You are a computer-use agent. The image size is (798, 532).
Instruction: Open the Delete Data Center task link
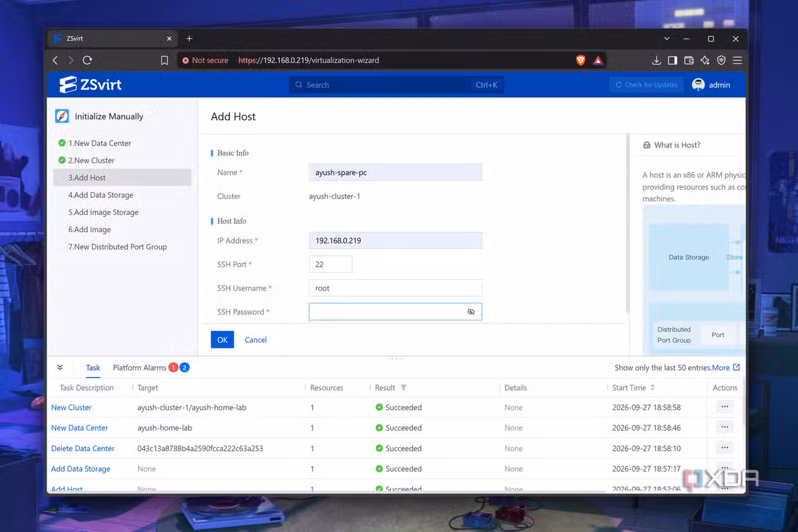tap(83, 448)
